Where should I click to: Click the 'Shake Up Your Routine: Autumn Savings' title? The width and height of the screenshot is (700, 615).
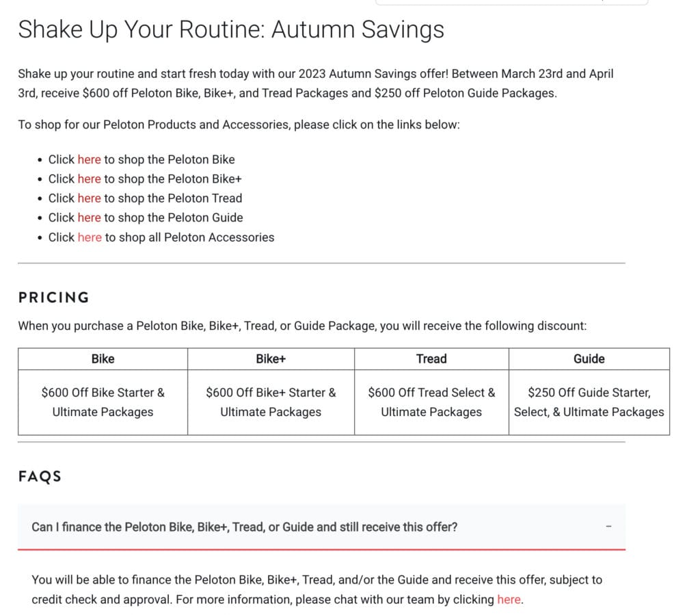point(231,29)
